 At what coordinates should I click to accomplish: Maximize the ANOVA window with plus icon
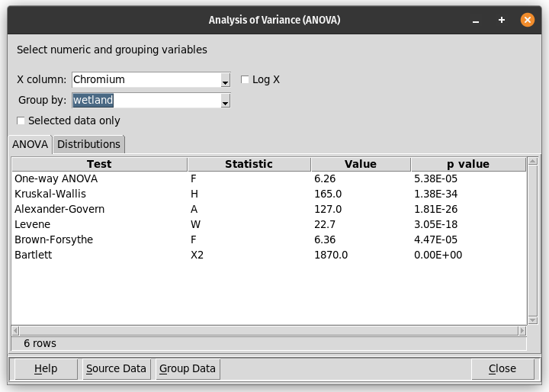point(502,20)
